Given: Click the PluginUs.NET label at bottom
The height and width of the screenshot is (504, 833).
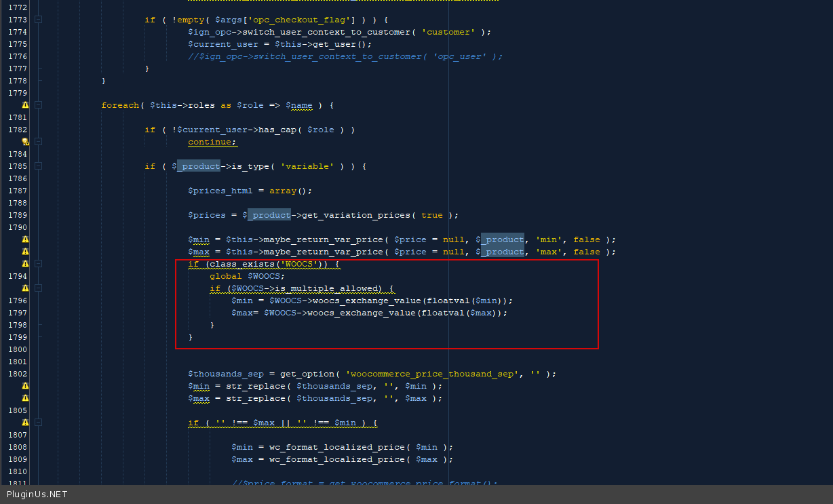Looking at the screenshot, I should point(37,495).
